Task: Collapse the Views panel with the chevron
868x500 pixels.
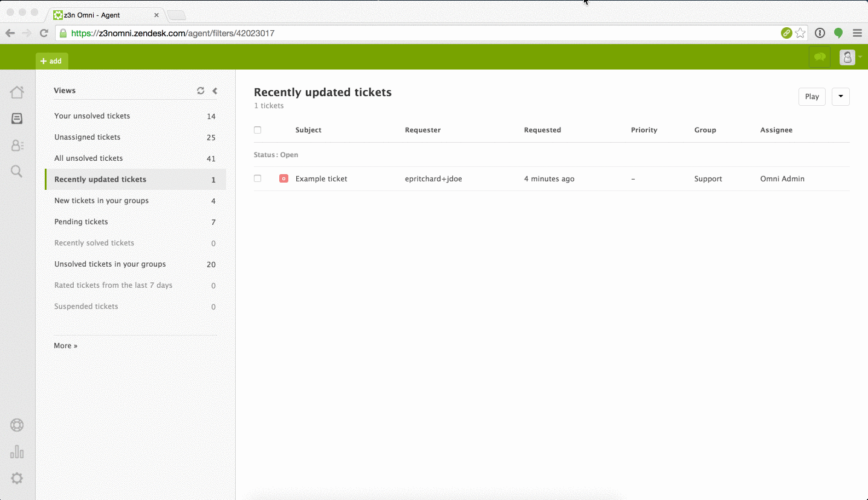Action: click(x=215, y=90)
